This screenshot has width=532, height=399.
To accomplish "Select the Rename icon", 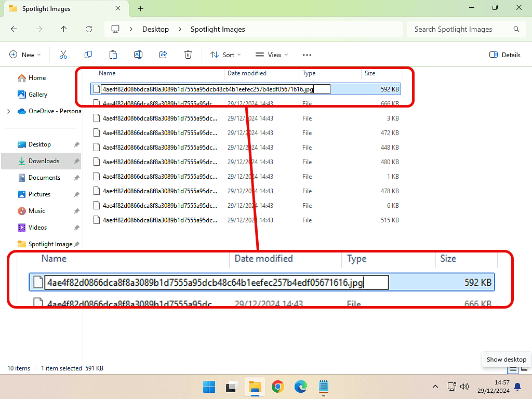I will 138,55.
